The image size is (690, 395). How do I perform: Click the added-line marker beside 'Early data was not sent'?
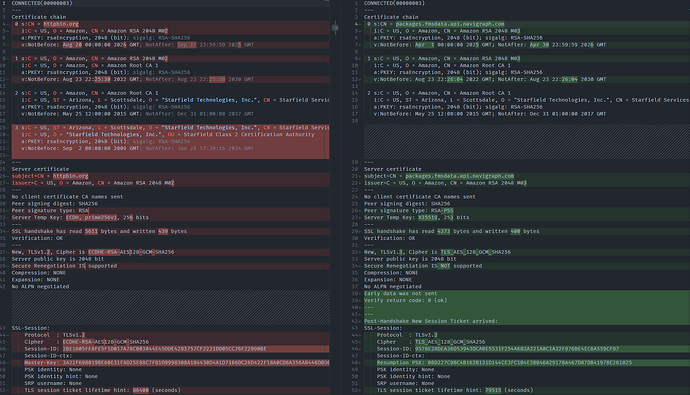coord(360,293)
